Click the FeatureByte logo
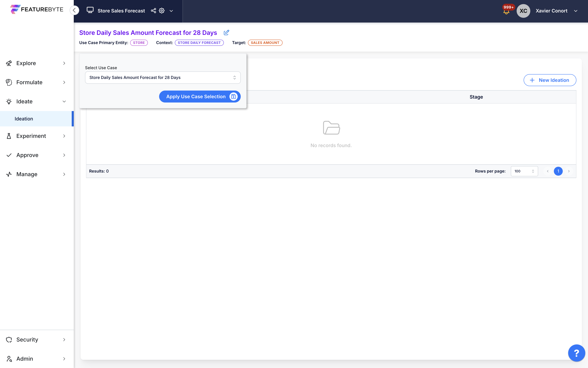588x368 pixels. pyautogui.click(x=37, y=9)
